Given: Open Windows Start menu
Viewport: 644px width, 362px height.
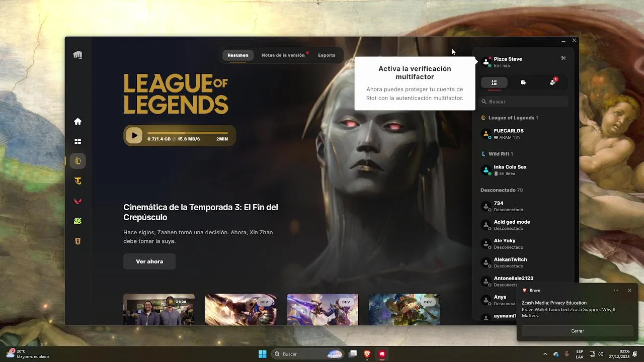Looking at the screenshot, I should [262, 354].
